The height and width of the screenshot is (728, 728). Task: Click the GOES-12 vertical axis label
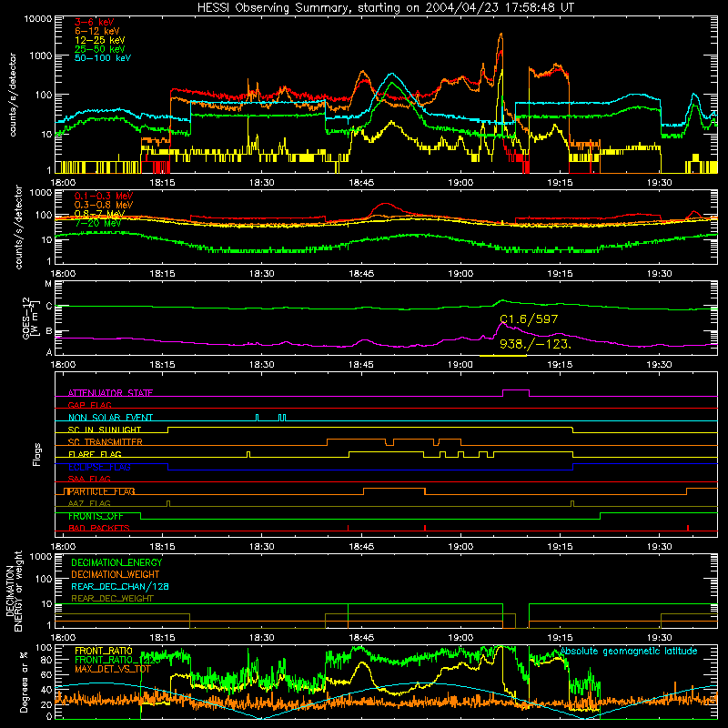[x=31, y=318]
